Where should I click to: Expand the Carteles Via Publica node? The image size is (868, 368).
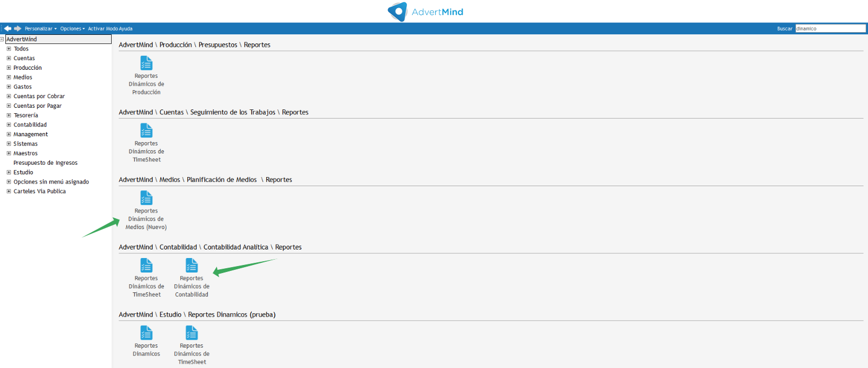click(9, 192)
